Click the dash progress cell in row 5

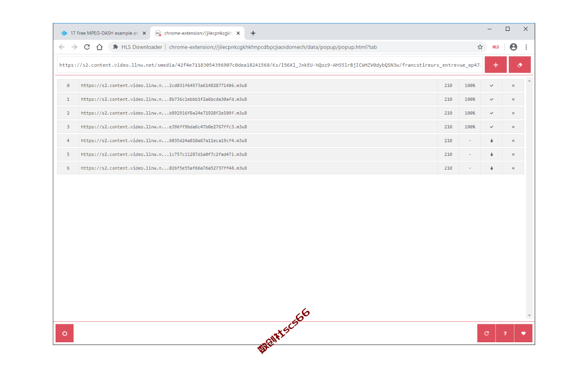pyautogui.click(x=470, y=155)
